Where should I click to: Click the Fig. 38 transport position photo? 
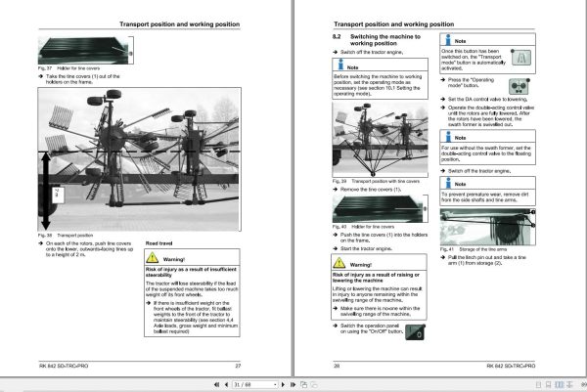click(139, 159)
